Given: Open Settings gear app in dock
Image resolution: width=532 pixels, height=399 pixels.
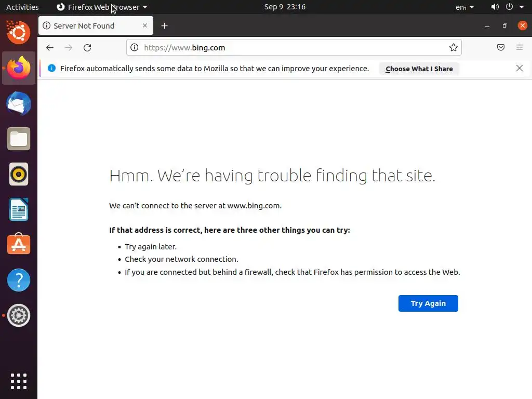Looking at the screenshot, I should [19, 315].
